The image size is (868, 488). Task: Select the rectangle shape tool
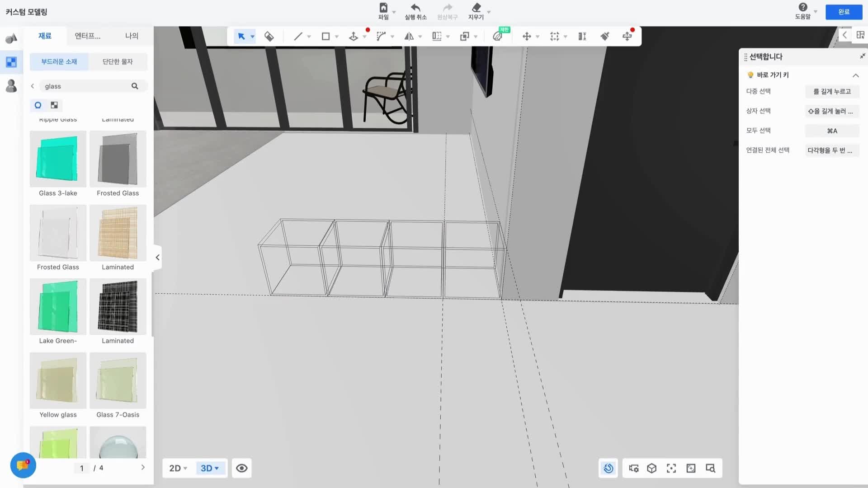coord(325,37)
